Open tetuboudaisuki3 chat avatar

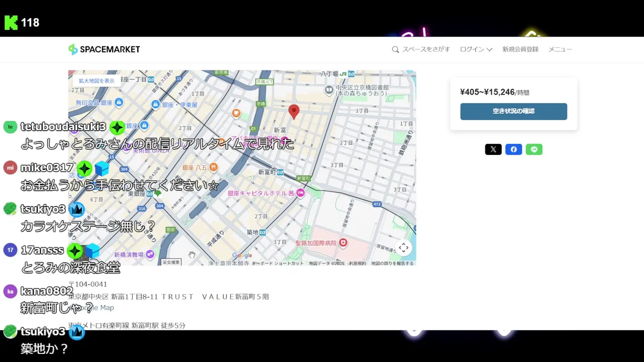pos(10,127)
